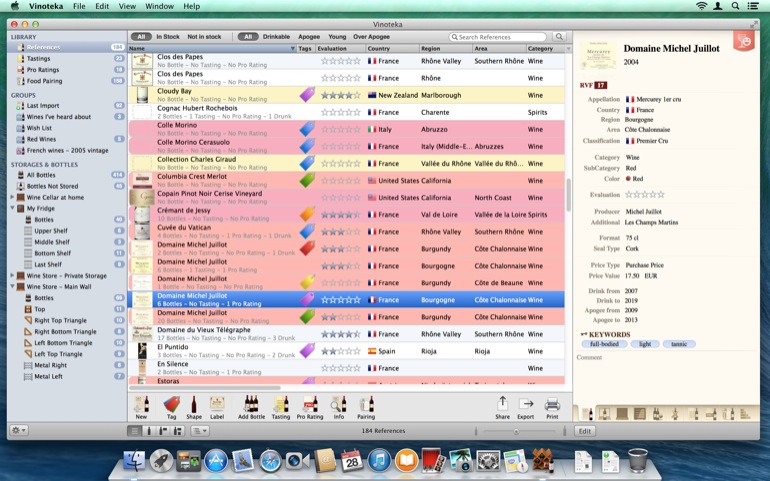770x481 pixels.
Task: Select the Drinkable filter
Action: pos(276,36)
